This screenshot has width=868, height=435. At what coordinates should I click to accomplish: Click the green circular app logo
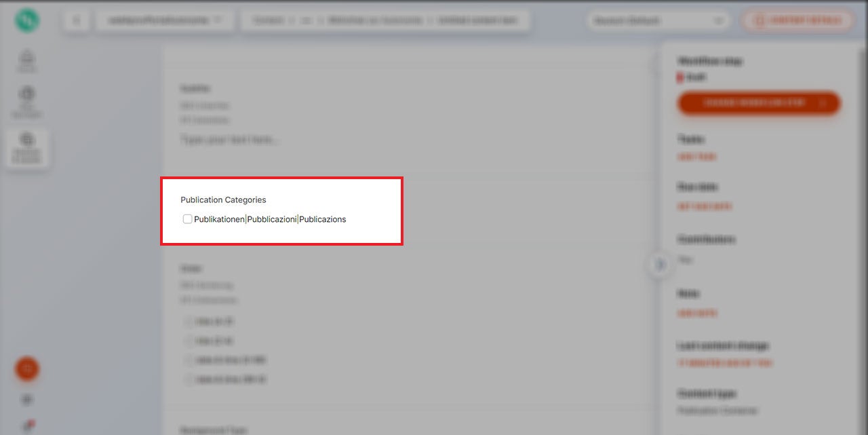tap(27, 20)
